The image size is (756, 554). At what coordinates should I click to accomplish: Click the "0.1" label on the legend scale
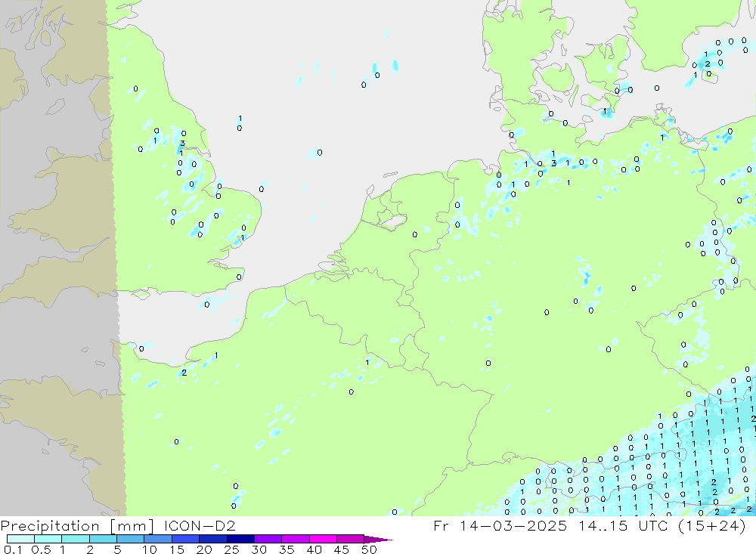[12, 549]
